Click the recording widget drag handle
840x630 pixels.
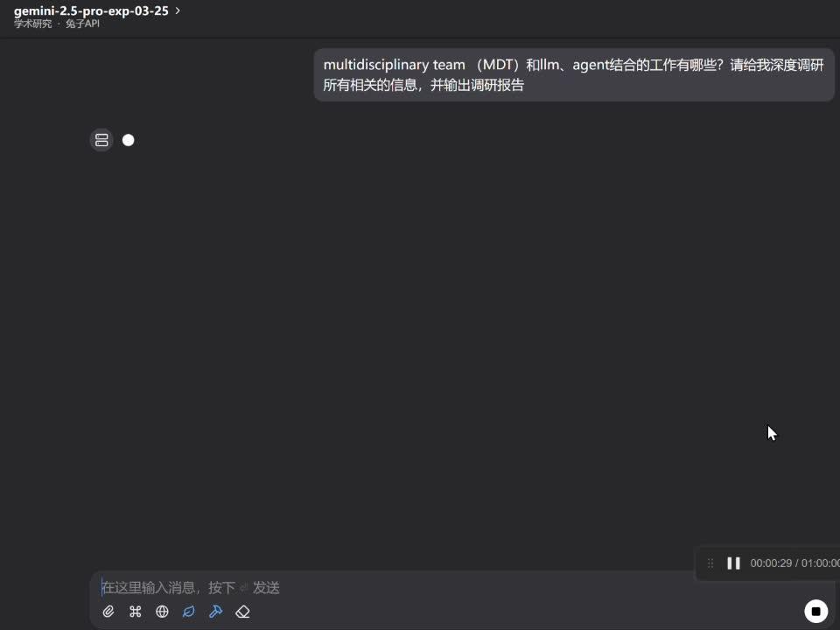710,563
